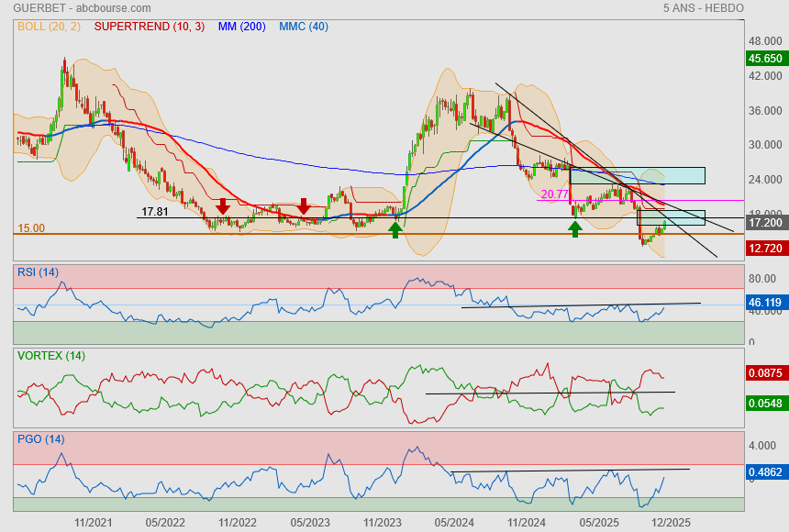Click the MM (200) legend label
Viewport: 789px width, 532px height.
tap(241, 27)
